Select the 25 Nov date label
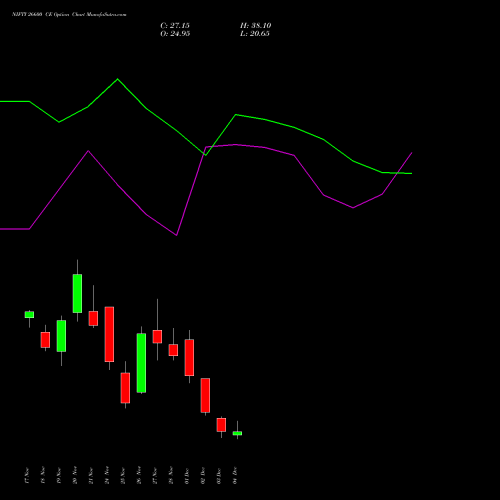The height and width of the screenshot is (500, 500). pos(123,476)
